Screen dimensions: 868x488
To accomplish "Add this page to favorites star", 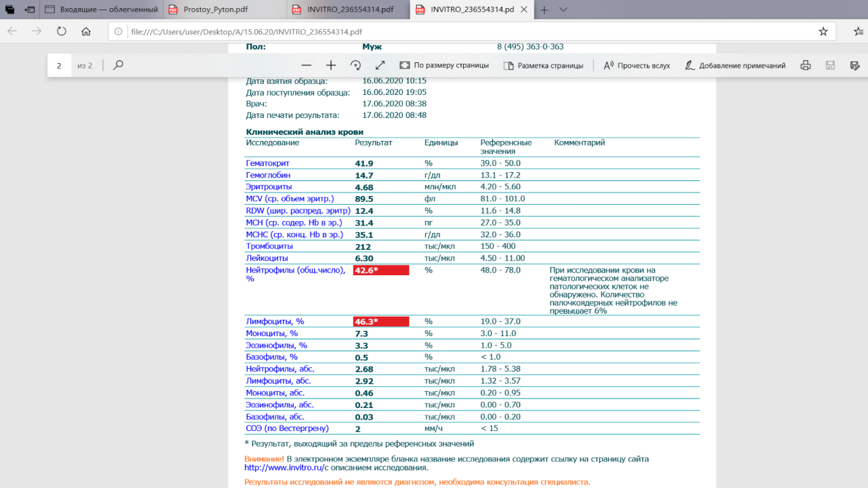I will coord(823,31).
